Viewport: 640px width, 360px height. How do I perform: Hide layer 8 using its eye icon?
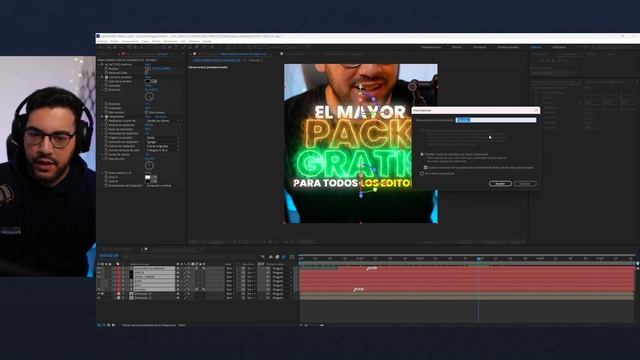click(x=99, y=298)
